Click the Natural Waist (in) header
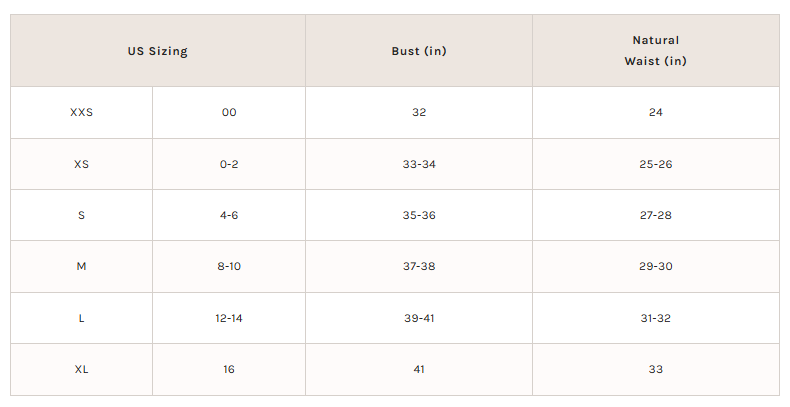 (655, 51)
